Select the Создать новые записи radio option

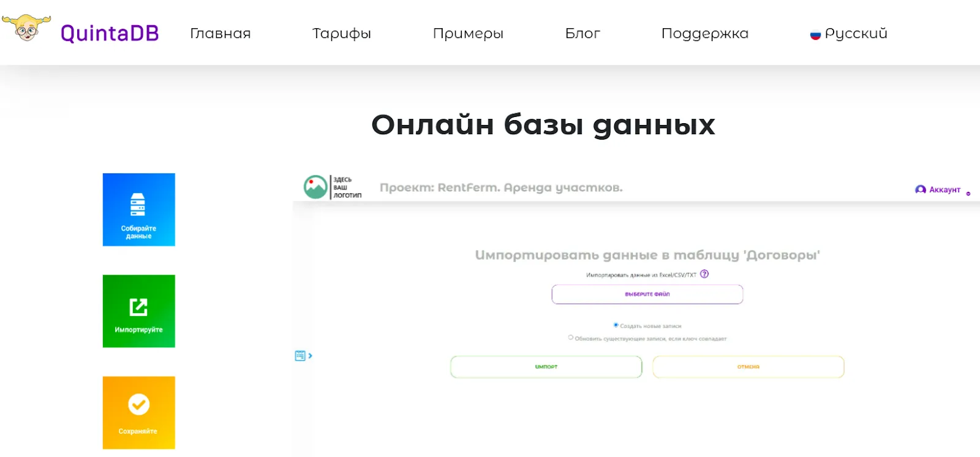616,325
